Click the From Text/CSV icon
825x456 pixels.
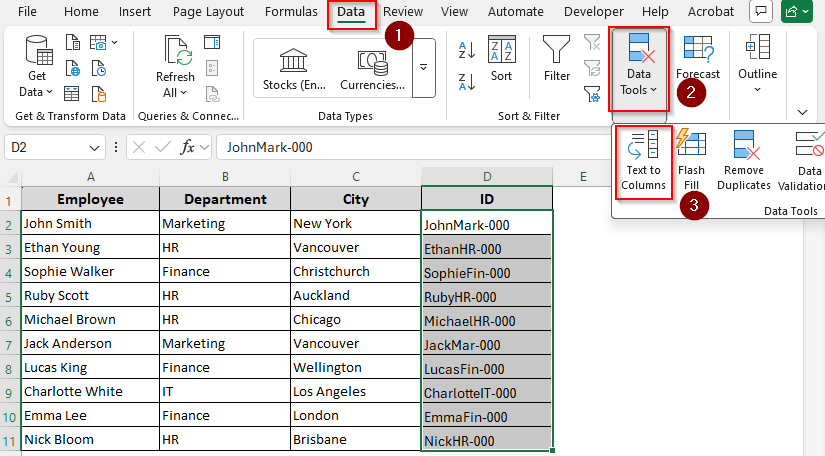click(73, 42)
